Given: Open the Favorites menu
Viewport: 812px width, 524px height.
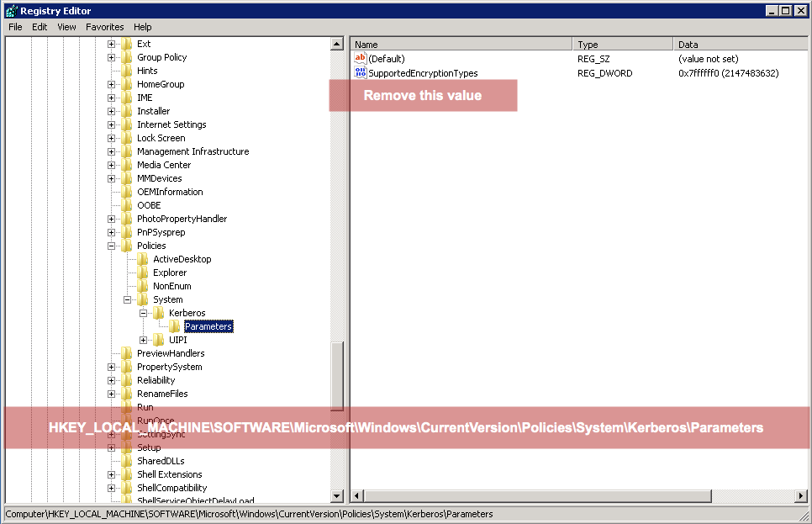Looking at the screenshot, I should pos(104,27).
